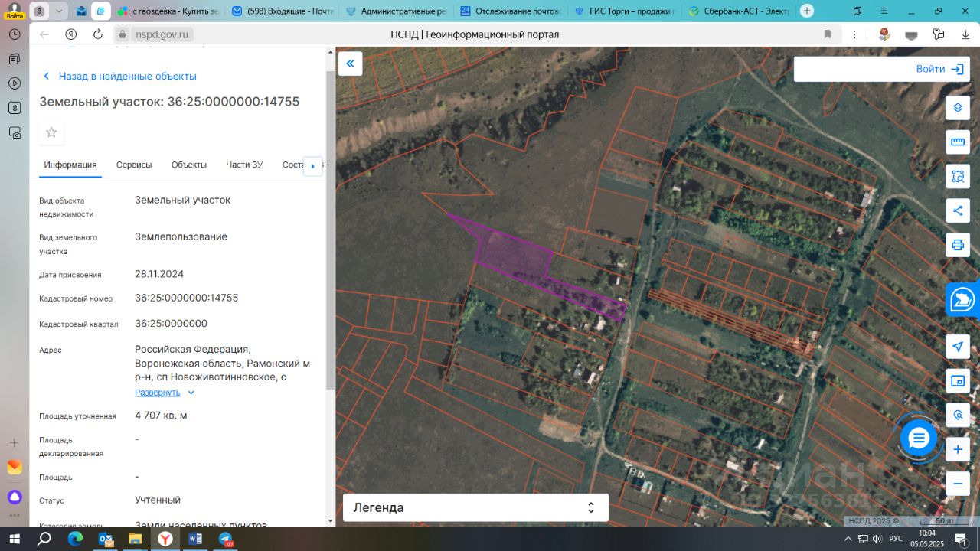
Task: Click the location search tool above zoom
Action: 958,415
